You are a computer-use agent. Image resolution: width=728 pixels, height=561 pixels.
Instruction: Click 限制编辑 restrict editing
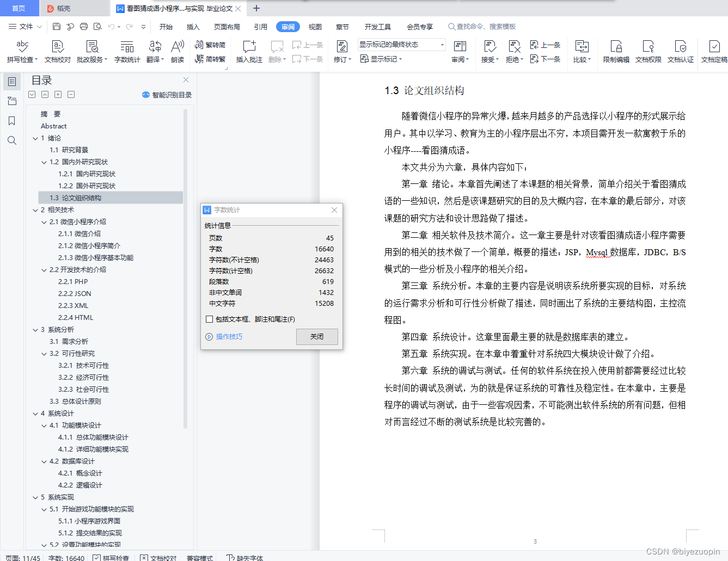616,52
